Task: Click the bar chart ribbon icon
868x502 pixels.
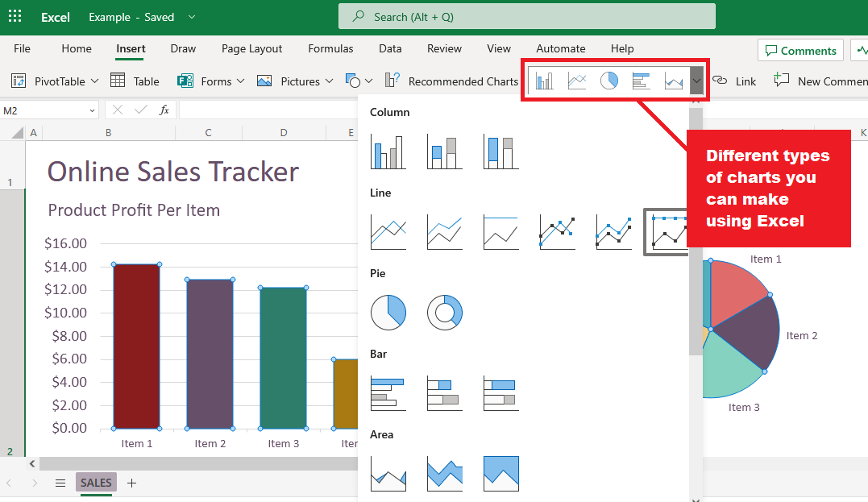Action: 641,81
